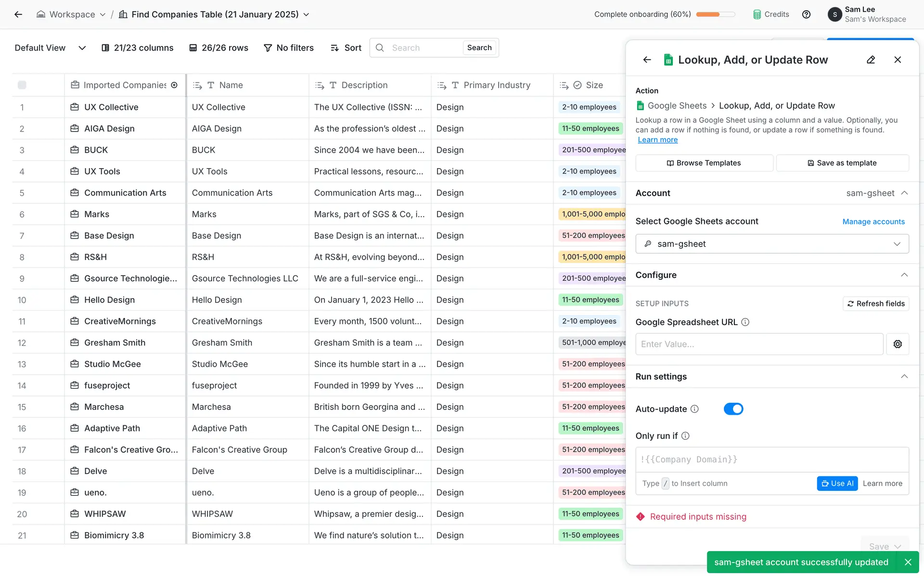
Task: Open the Manage accounts link
Action: (x=873, y=222)
